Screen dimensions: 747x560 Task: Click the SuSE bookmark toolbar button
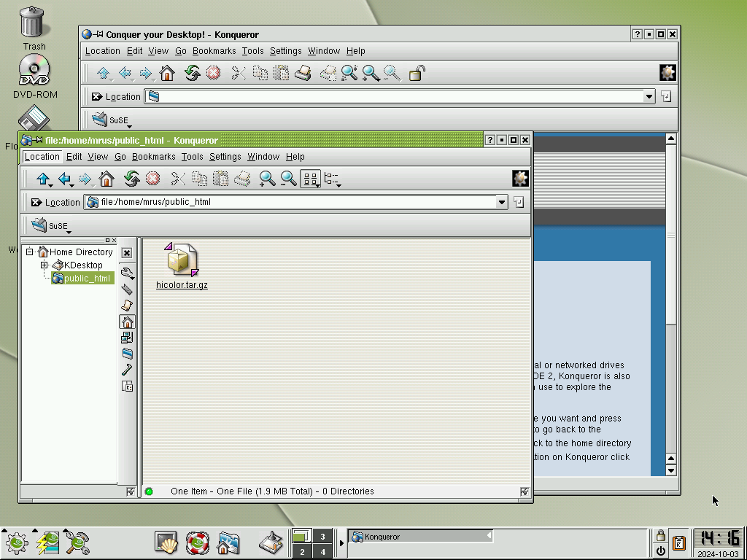point(50,226)
